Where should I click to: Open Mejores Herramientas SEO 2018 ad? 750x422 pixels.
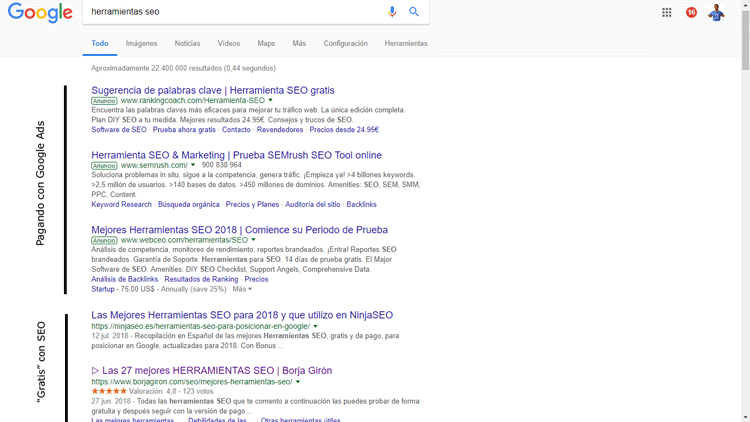239,230
